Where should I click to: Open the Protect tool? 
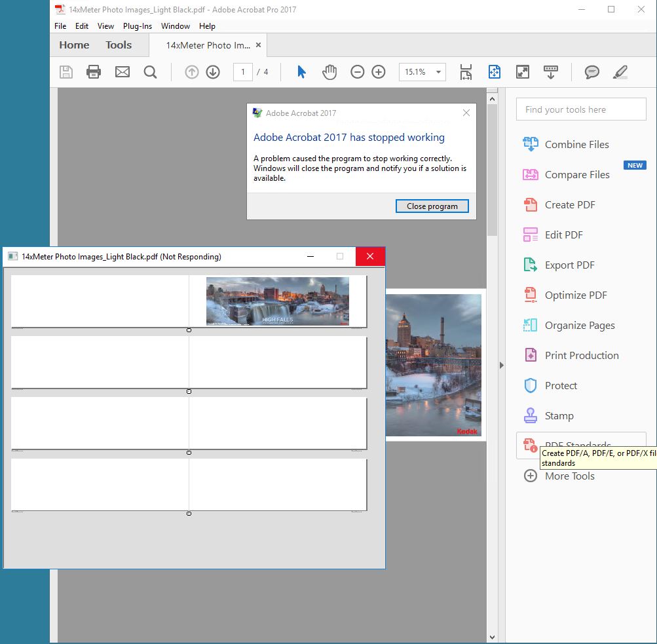click(559, 385)
